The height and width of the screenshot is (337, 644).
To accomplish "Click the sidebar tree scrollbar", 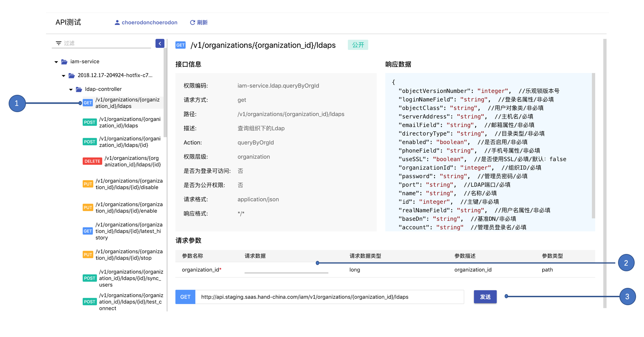I will pos(166,93).
